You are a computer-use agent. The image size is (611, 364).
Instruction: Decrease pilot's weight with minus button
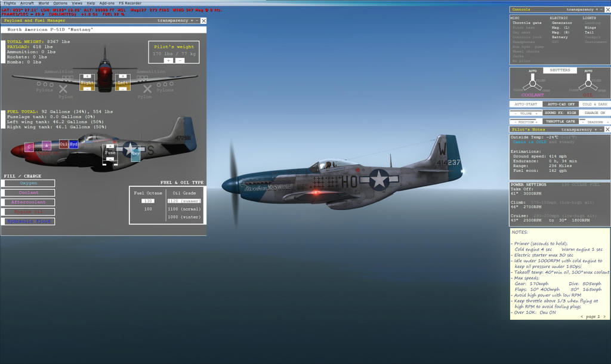pyautogui.click(x=179, y=60)
